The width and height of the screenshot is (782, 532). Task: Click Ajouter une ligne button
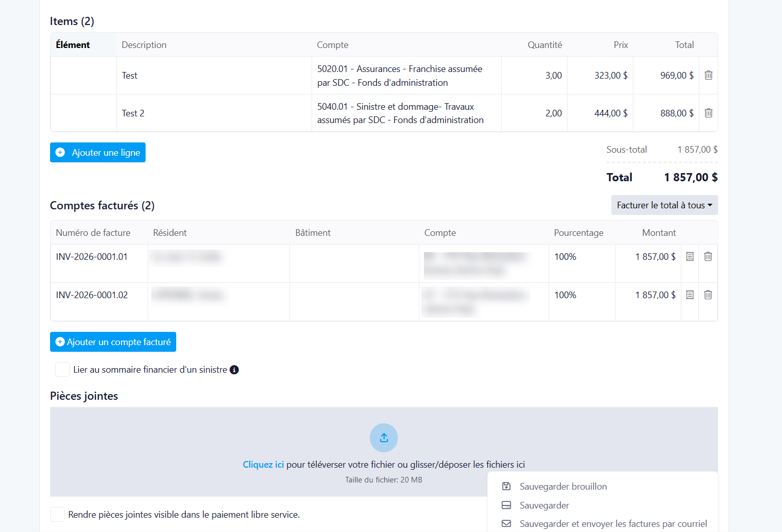(98, 152)
